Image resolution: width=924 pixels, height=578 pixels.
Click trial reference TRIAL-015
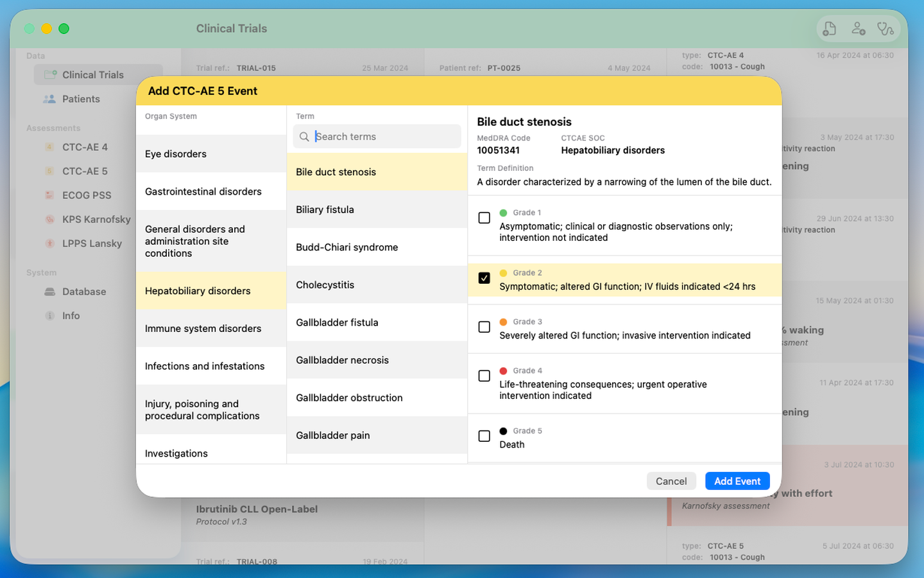click(256, 68)
